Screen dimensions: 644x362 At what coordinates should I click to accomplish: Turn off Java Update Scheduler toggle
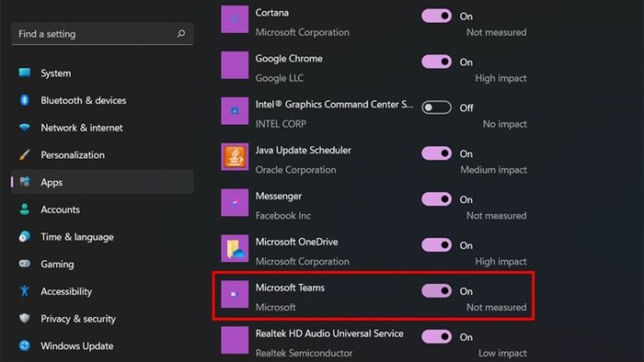pos(436,153)
